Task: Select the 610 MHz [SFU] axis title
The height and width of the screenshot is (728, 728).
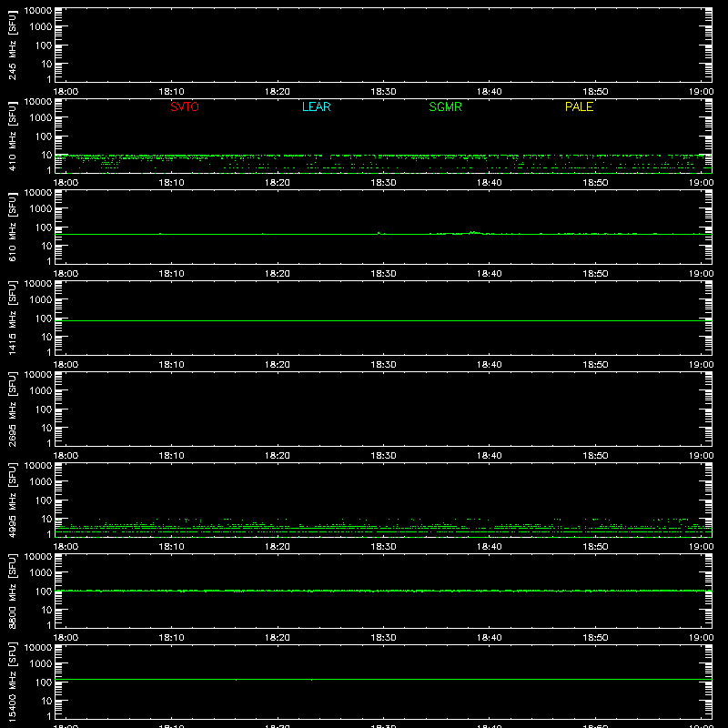Action: 13,227
